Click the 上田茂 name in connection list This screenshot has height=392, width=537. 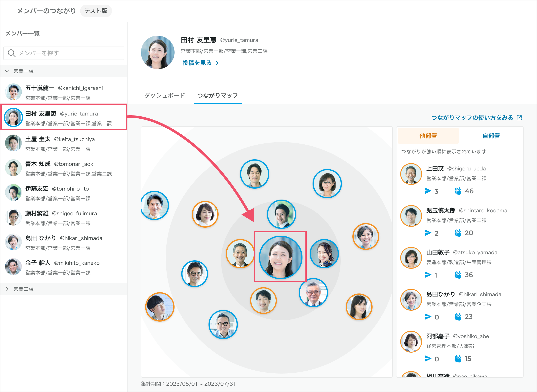(x=435, y=169)
